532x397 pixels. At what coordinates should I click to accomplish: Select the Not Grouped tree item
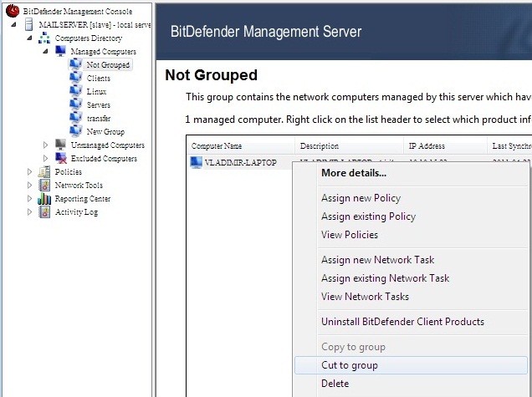(x=108, y=64)
